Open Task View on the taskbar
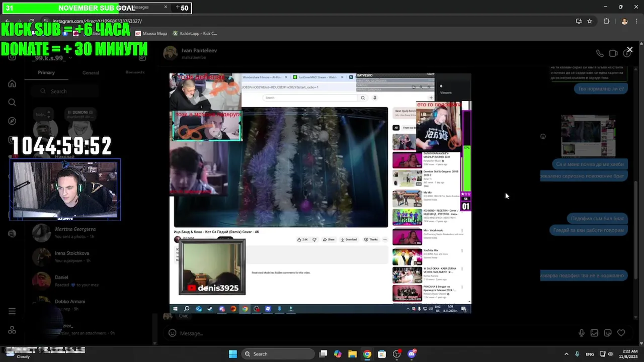 pyautogui.click(x=324, y=354)
